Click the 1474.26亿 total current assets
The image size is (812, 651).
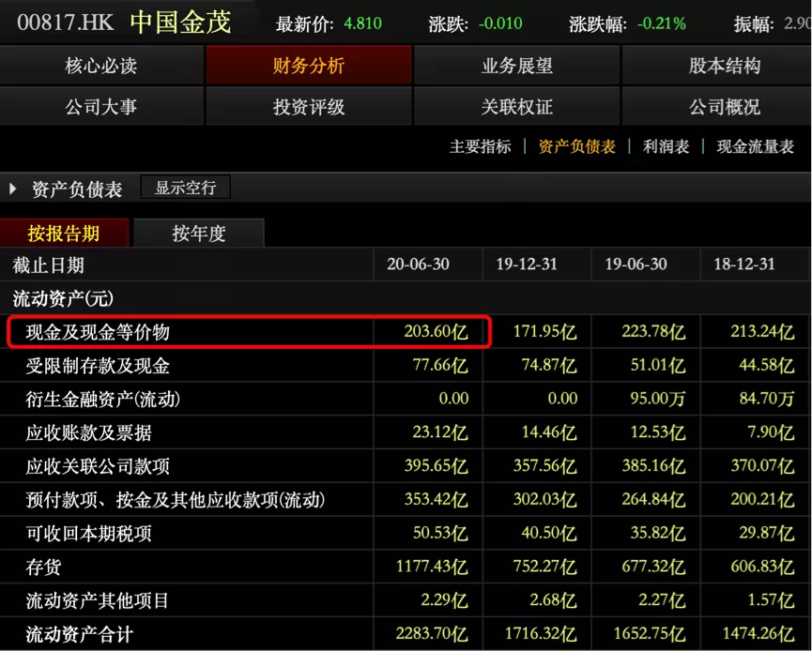tap(758, 633)
